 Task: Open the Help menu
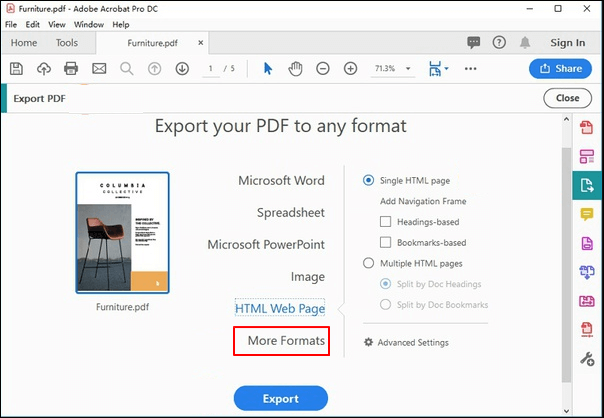point(121,25)
